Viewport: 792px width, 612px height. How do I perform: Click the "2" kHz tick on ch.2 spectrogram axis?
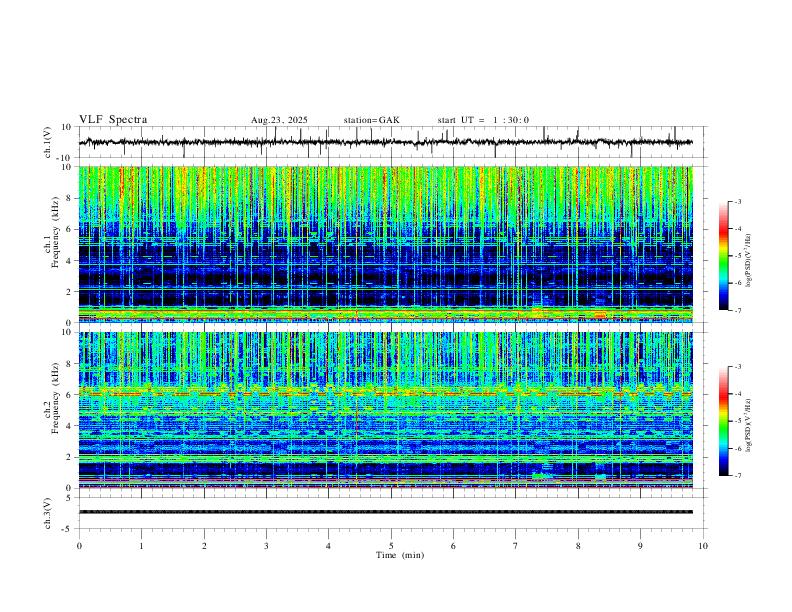pos(69,457)
